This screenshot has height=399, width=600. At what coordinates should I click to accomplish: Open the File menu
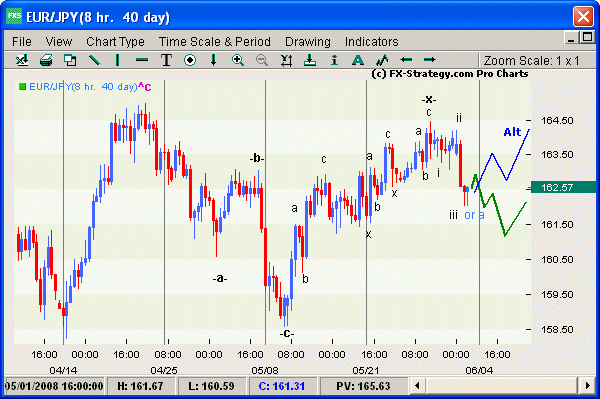[x=22, y=41]
